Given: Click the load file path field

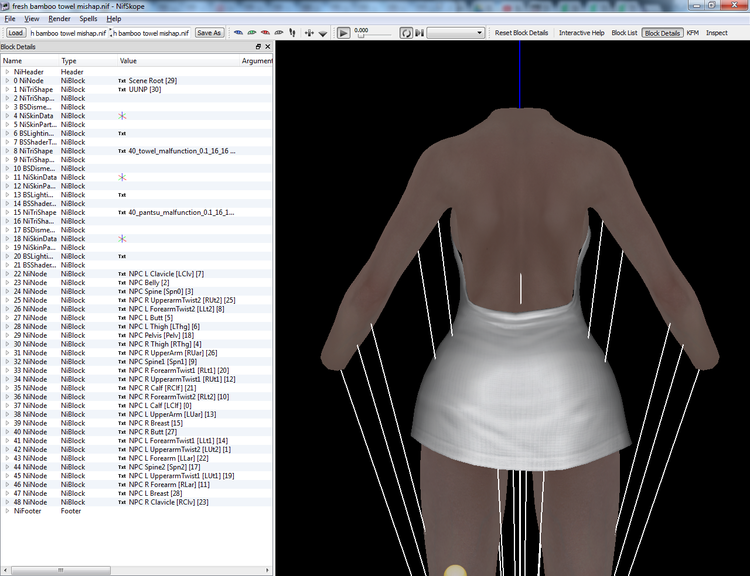Looking at the screenshot, I should coord(68,33).
